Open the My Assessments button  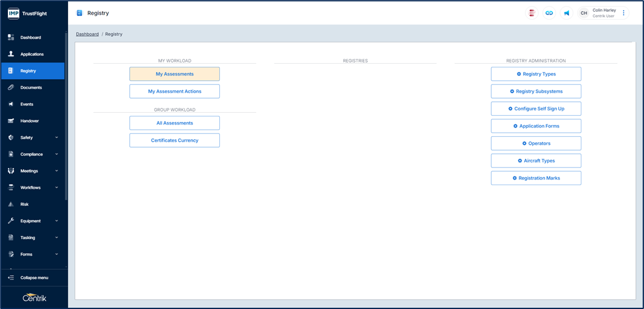174,74
